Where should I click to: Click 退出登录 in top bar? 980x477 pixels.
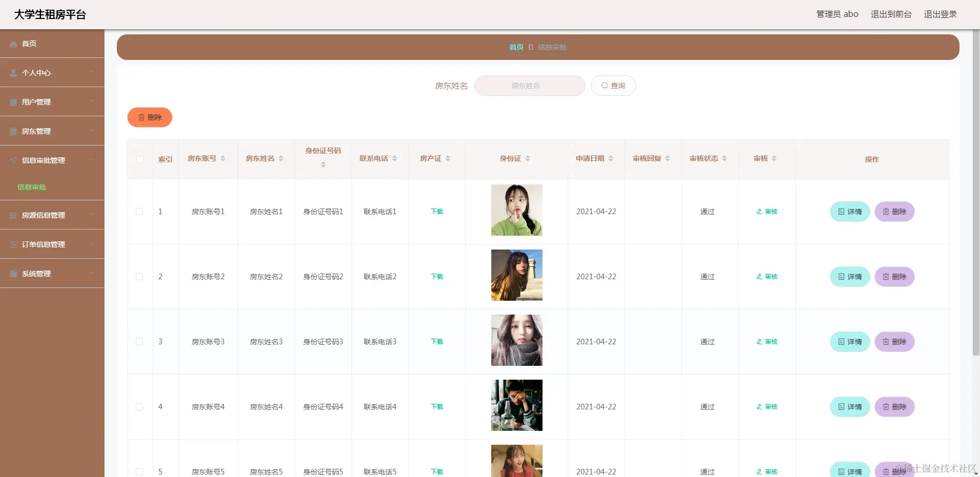940,14
